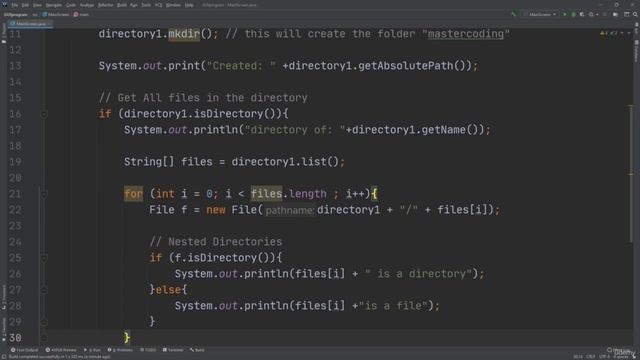
Task: Click the Debug bug icon
Action: pos(573,14)
